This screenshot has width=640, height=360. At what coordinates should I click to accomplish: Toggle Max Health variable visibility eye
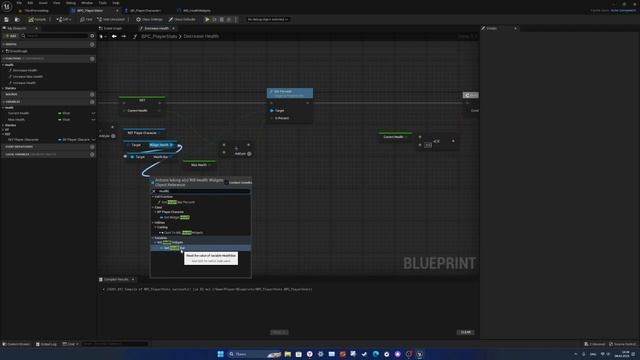click(x=93, y=120)
